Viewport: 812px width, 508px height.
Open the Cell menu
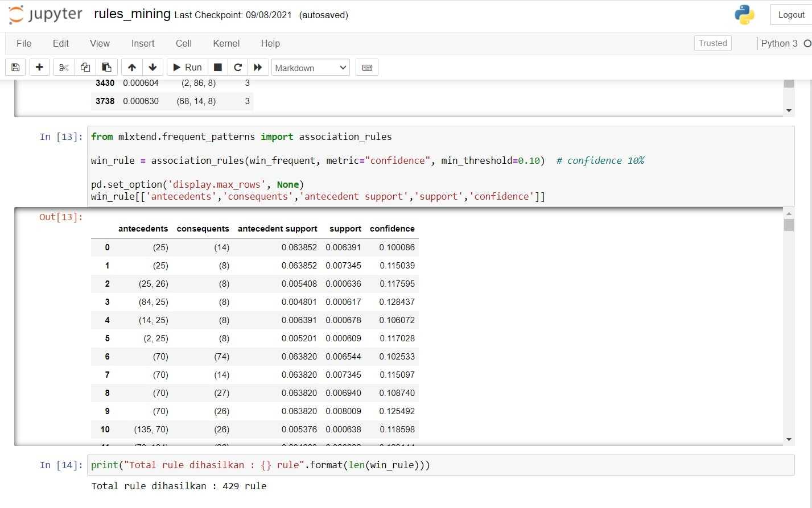pyautogui.click(x=183, y=43)
